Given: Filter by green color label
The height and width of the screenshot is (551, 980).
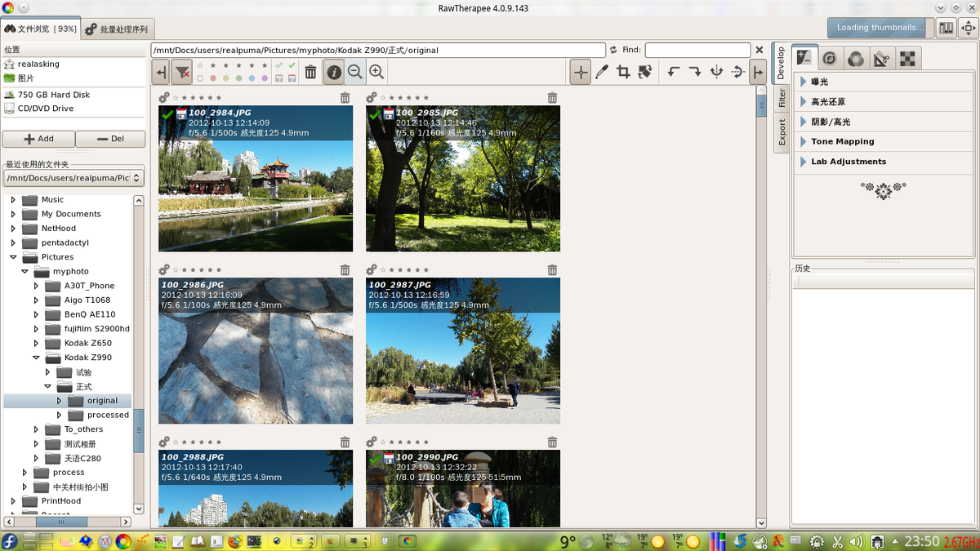Looking at the screenshot, I should coord(238,78).
